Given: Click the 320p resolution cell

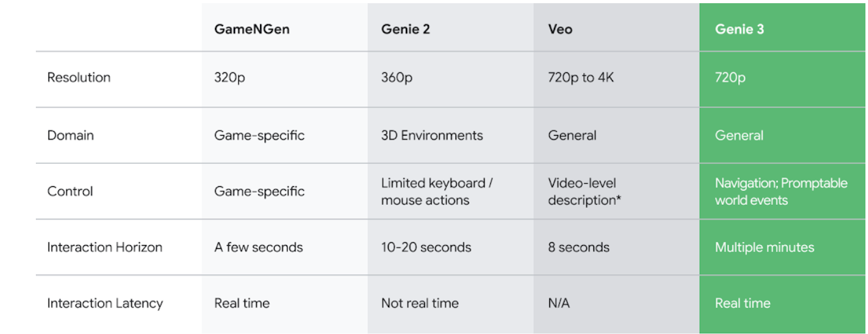Looking at the screenshot, I should pos(231,77).
